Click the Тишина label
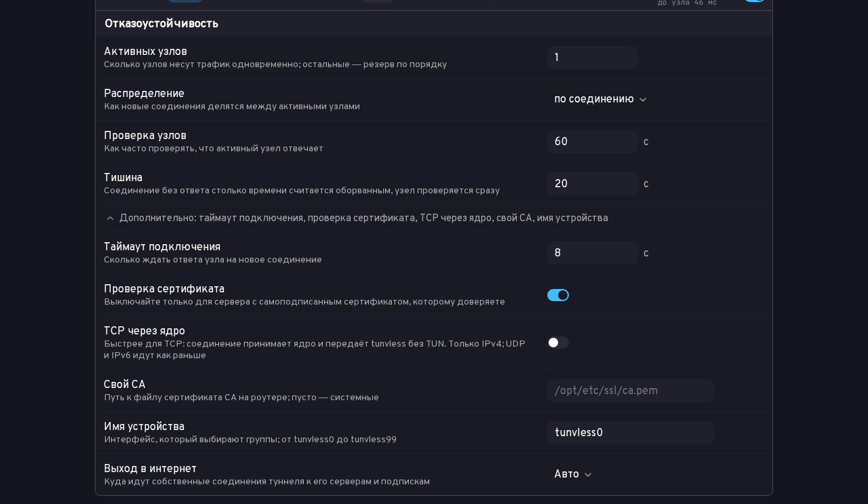This screenshot has width=868, height=504. 123,178
